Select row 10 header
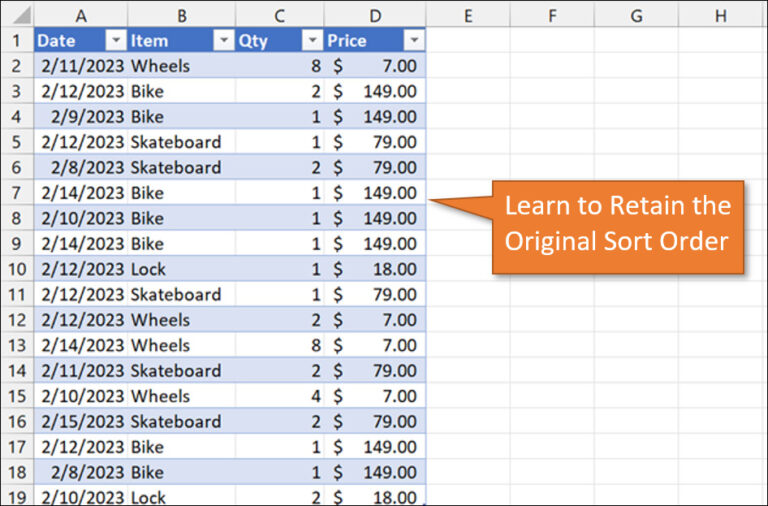This screenshot has height=506, width=768. [x=17, y=269]
